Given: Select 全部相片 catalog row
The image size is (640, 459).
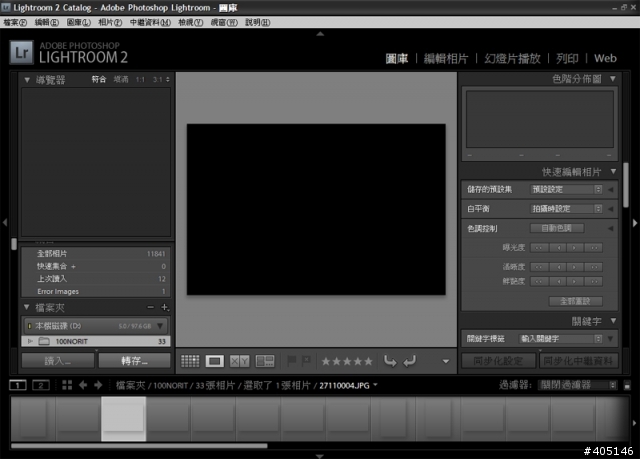Looking at the screenshot, I should [x=96, y=254].
